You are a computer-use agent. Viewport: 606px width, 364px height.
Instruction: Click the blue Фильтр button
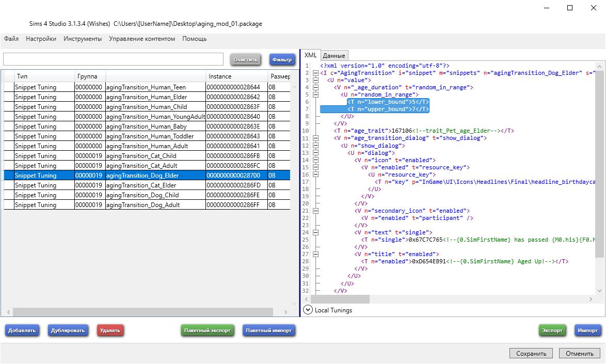click(x=282, y=59)
